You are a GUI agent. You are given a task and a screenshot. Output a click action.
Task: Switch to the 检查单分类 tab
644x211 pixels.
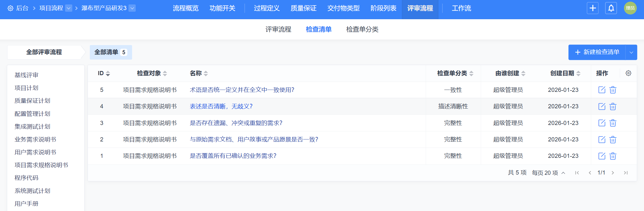[x=362, y=29]
